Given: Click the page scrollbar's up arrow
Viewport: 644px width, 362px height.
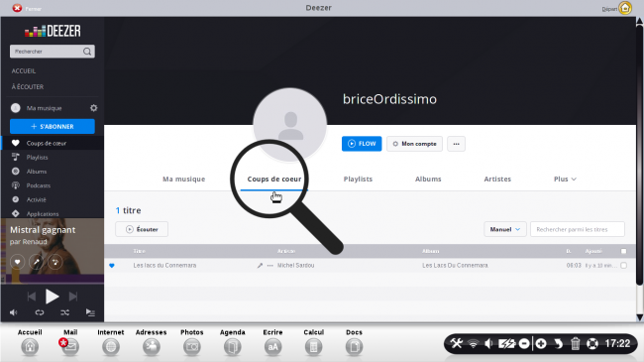Looking at the screenshot, I should [640, 21].
